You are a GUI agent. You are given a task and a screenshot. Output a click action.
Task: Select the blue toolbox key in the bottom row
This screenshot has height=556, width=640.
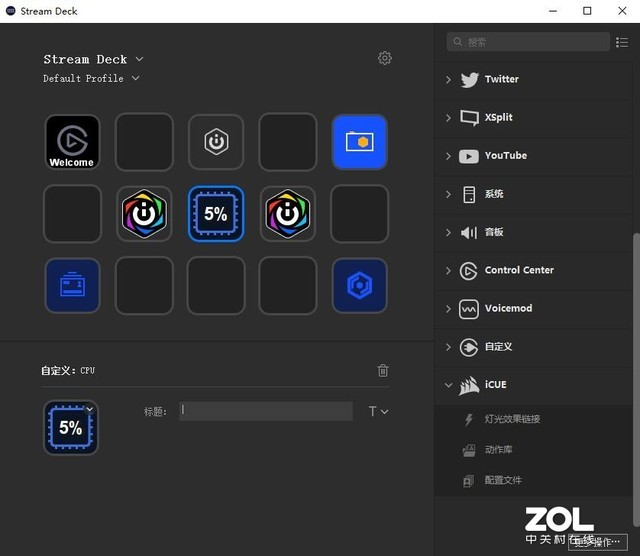[x=72, y=285]
